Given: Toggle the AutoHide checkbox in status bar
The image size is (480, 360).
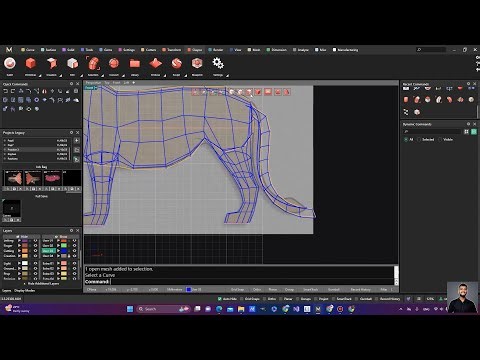Looking at the screenshot, I should 220,299.
